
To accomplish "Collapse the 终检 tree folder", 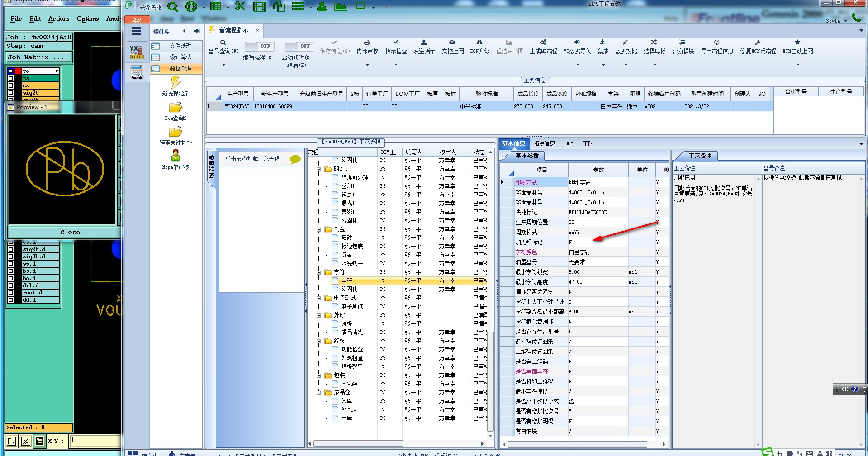I will [x=319, y=341].
